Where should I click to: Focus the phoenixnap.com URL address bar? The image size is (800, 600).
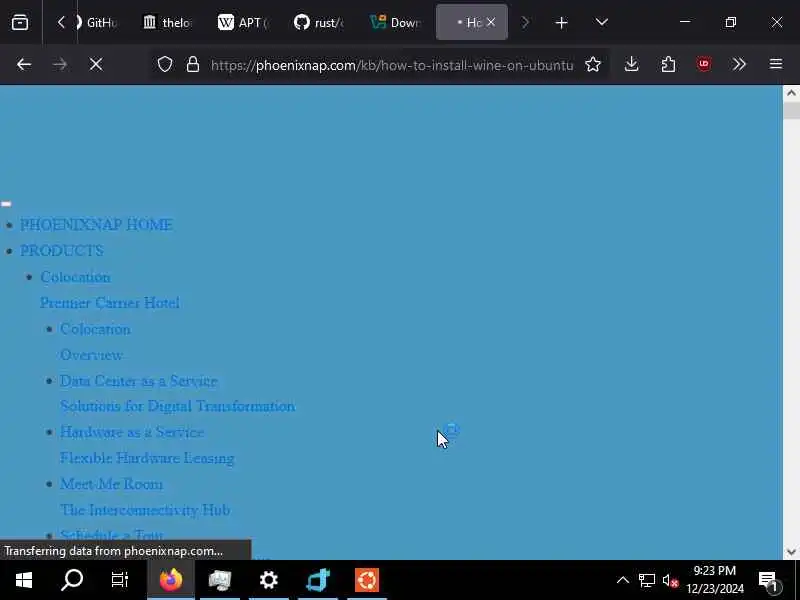392,65
